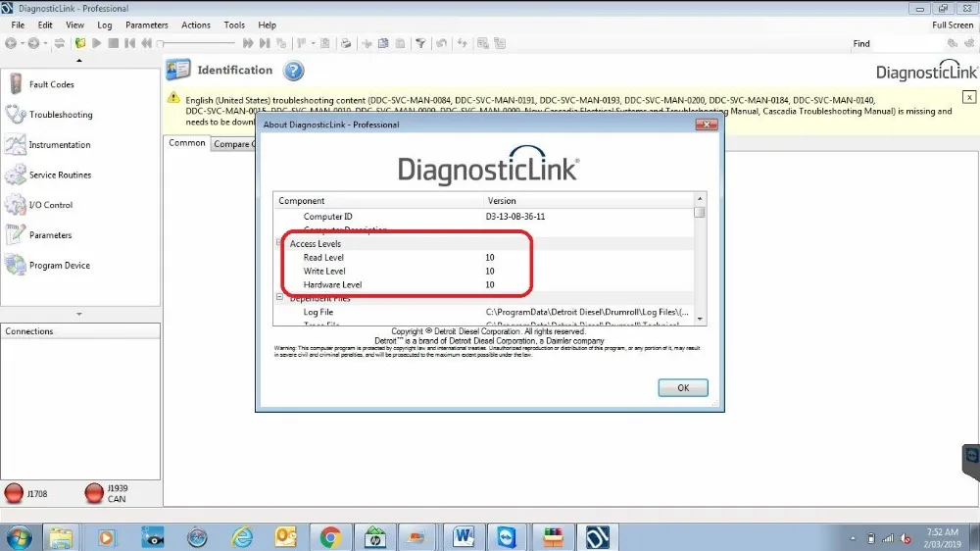Image resolution: width=980 pixels, height=551 pixels.
Task: Open the I/O Control panel
Action: pos(39,205)
